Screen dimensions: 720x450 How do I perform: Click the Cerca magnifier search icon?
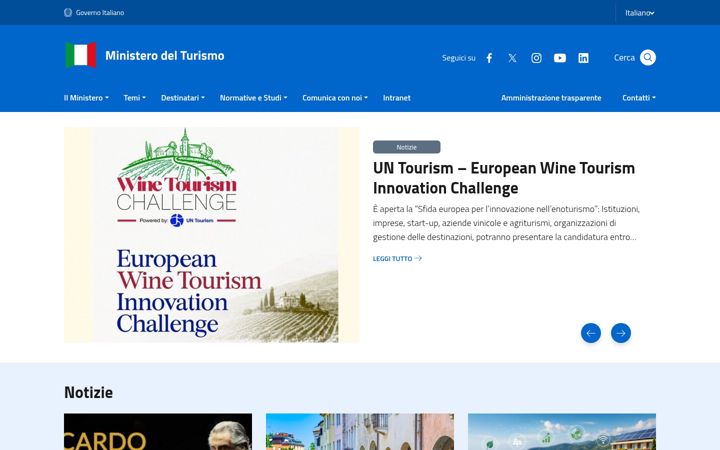tap(648, 57)
